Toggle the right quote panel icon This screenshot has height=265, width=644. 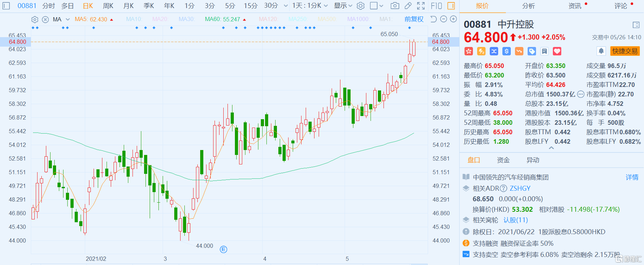click(451, 6)
